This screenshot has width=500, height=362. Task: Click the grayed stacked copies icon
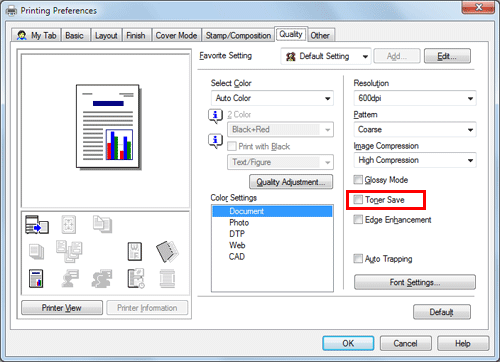pos(36,251)
